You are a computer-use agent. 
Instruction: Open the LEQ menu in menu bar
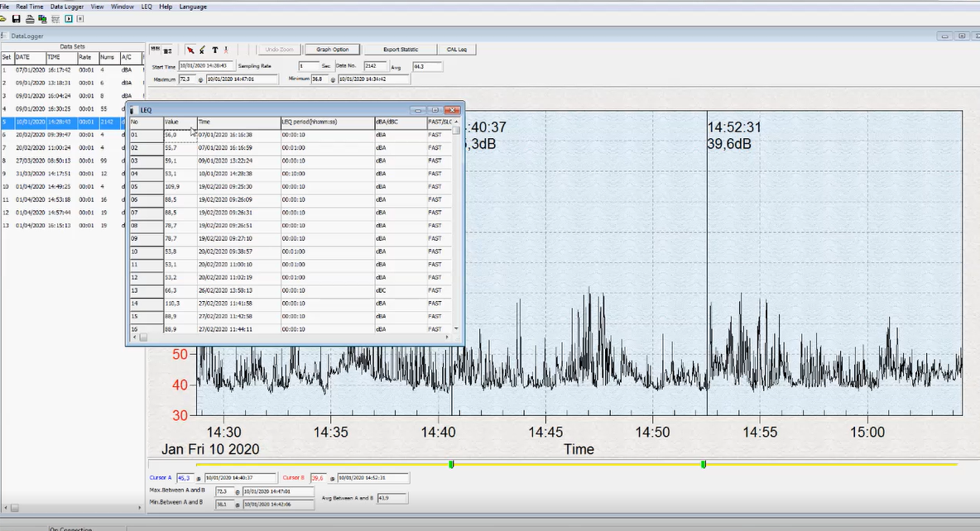(146, 6)
